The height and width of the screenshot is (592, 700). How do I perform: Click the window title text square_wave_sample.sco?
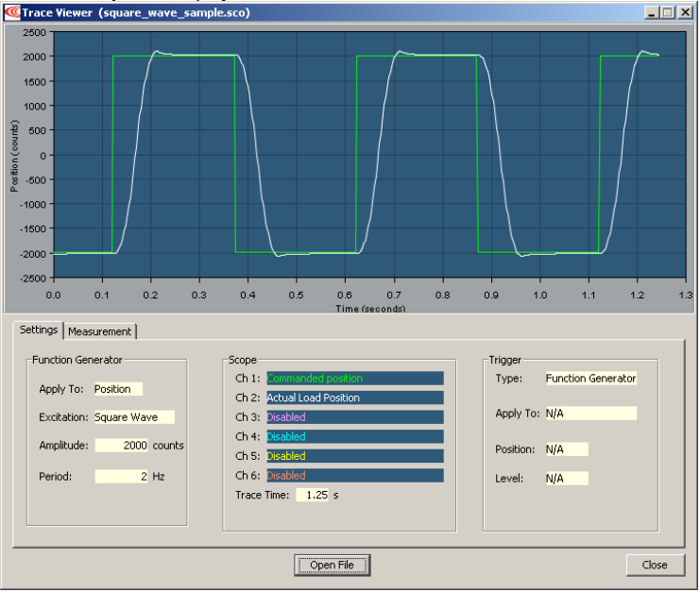tap(175, 12)
